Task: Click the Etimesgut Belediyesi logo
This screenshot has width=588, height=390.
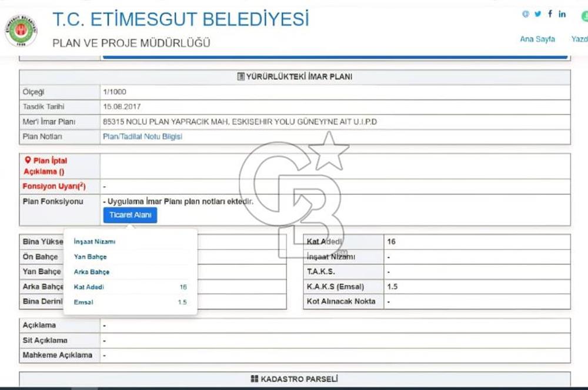Action: click(21, 31)
